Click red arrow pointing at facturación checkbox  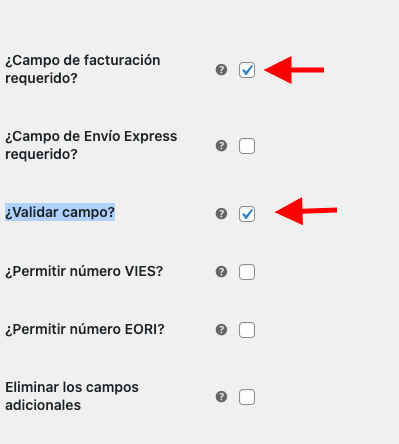coord(294,70)
